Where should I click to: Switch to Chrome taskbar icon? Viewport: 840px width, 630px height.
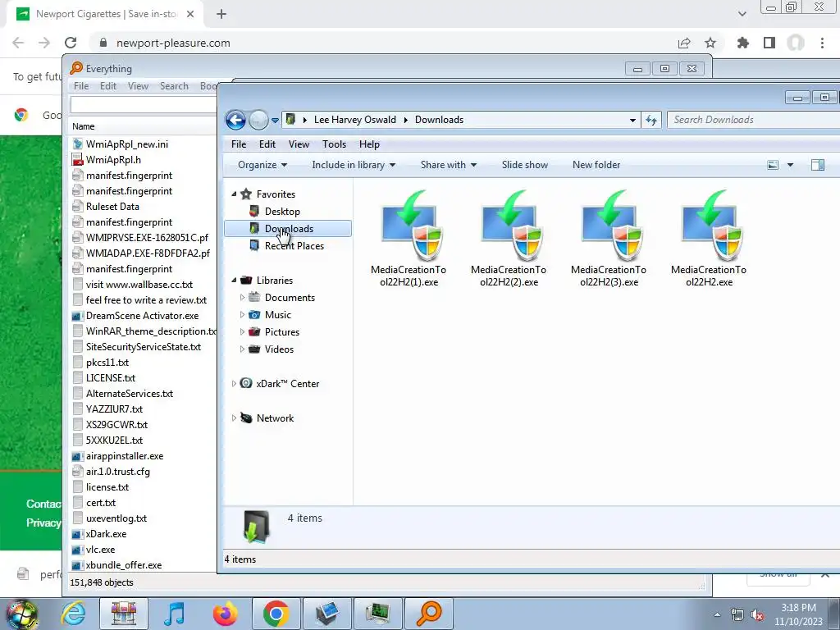276,614
